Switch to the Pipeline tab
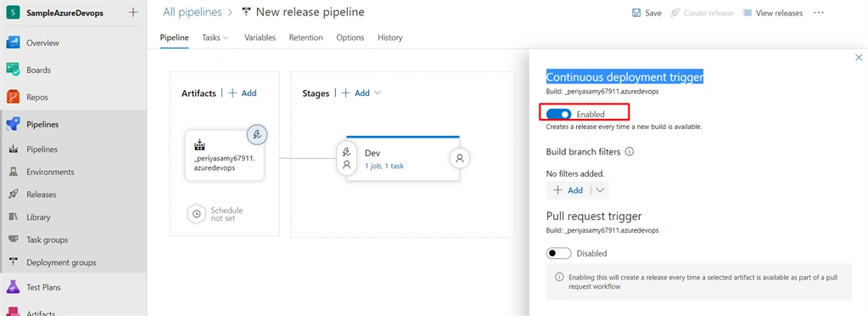This screenshot has height=316, width=868. pos(175,37)
